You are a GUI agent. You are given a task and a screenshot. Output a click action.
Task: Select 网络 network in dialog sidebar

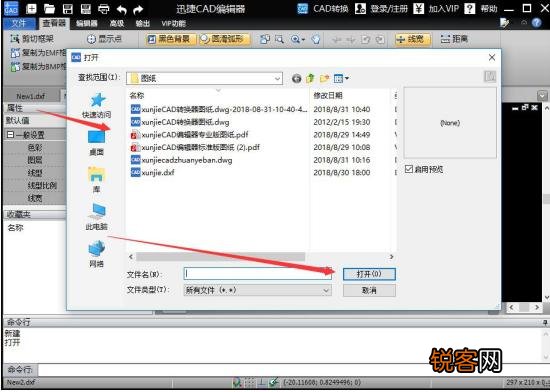tap(96, 254)
